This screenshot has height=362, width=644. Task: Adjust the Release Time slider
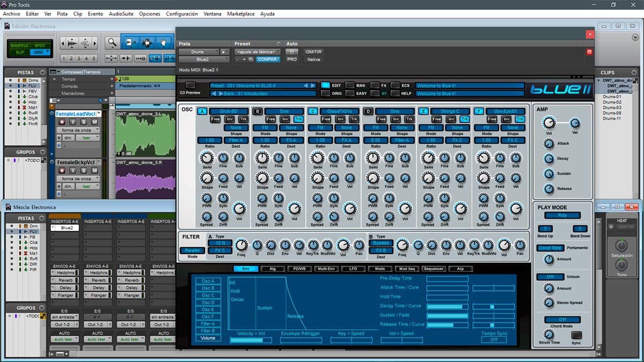(447, 324)
